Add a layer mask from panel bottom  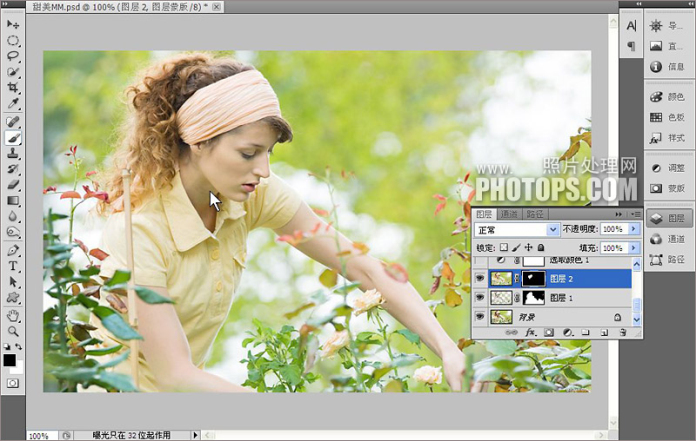tap(549, 332)
